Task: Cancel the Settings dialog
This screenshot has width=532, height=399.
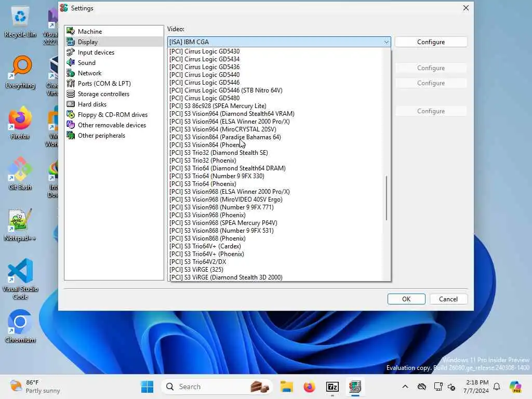Action: tap(448, 299)
